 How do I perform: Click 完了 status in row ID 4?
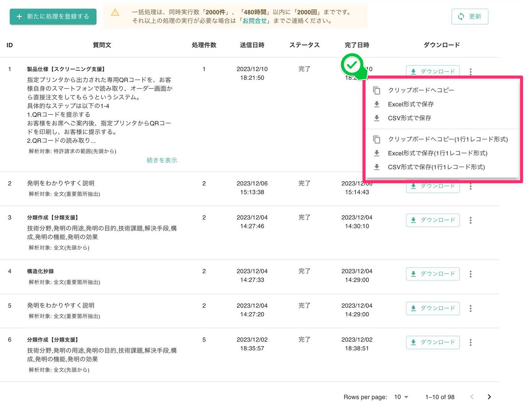304,271
